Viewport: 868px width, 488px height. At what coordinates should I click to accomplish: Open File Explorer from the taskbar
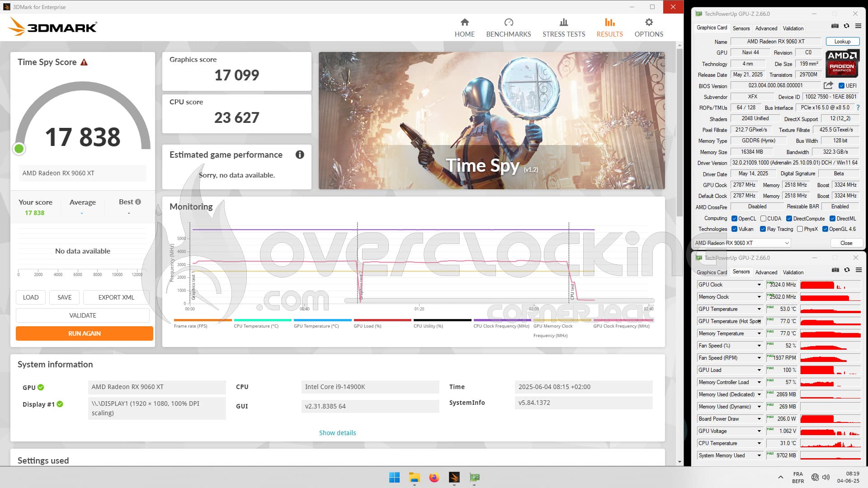414,477
